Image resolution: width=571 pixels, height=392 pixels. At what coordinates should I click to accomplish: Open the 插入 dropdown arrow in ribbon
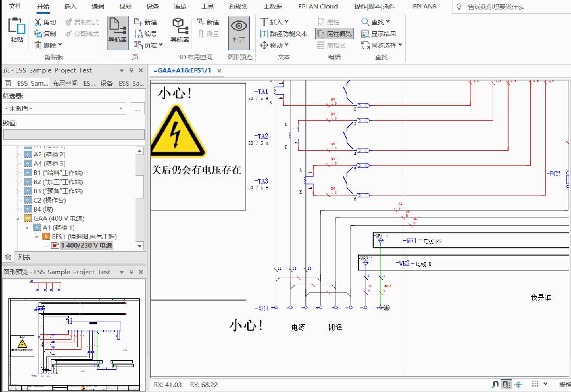pyautogui.click(x=286, y=22)
